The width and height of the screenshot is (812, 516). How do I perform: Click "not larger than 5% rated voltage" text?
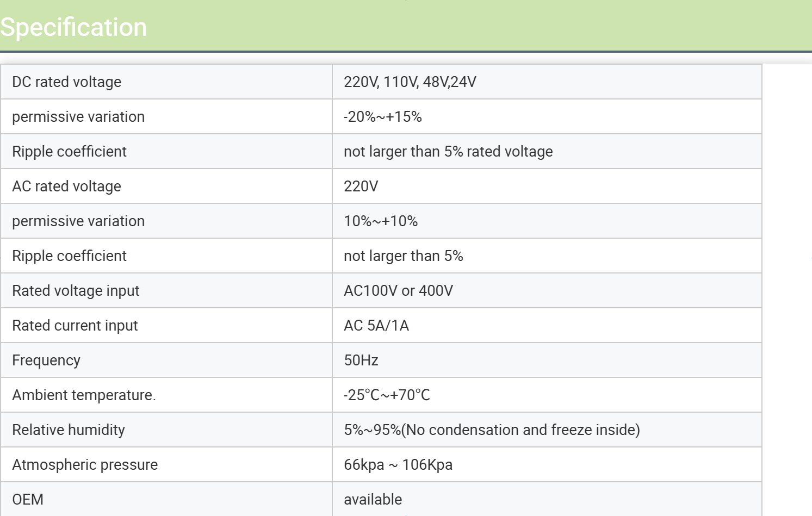(448, 152)
